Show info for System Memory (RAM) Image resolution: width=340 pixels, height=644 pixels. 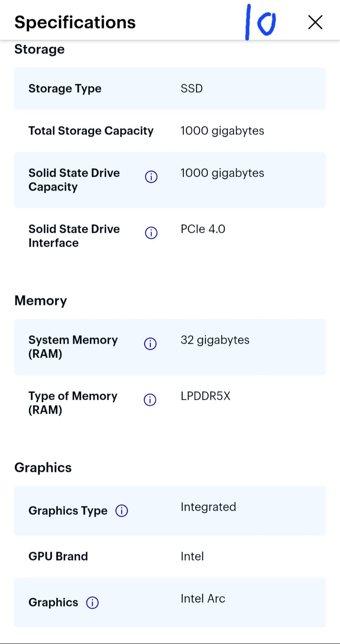[150, 344]
